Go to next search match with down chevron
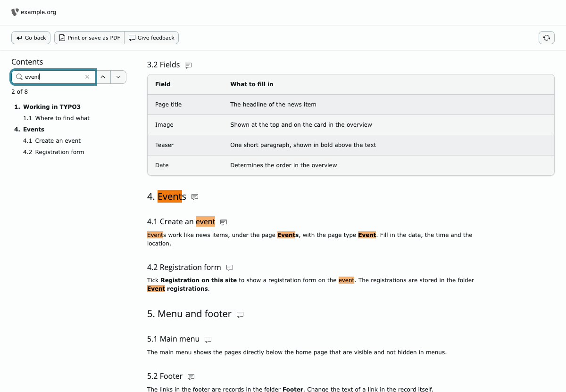This screenshot has height=392, width=566. (118, 77)
